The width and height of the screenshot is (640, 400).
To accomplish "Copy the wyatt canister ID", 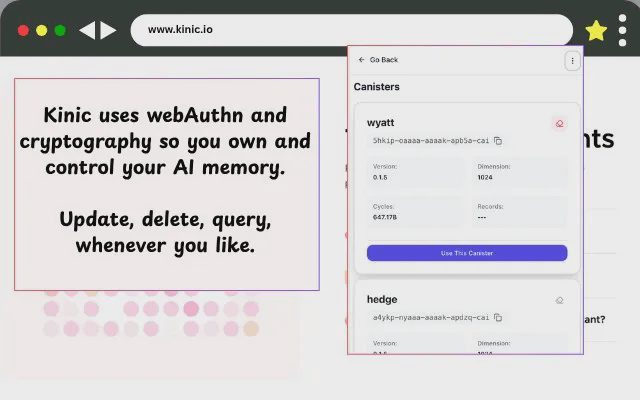I will point(498,141).
